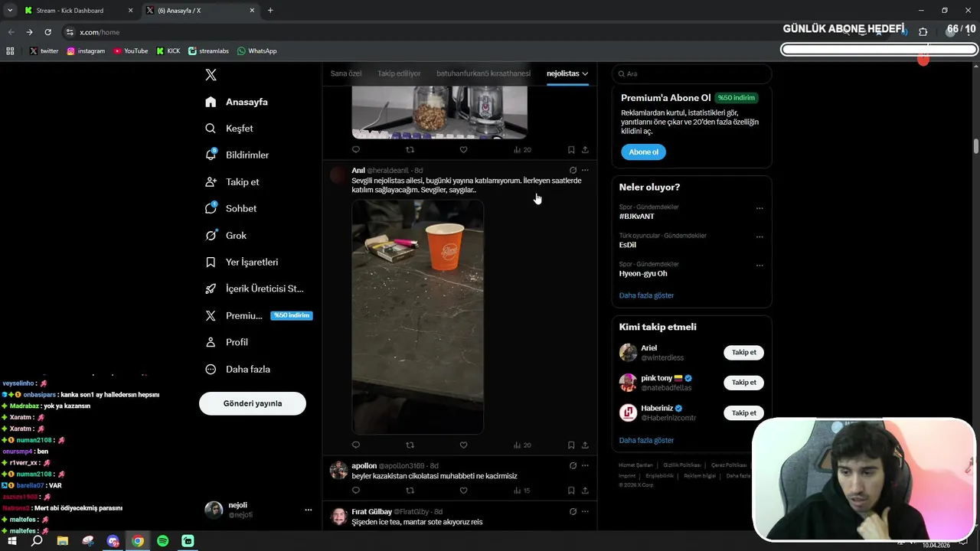Open İçerik Üreticisi Stüdyosu

click(x=254, y=289)
